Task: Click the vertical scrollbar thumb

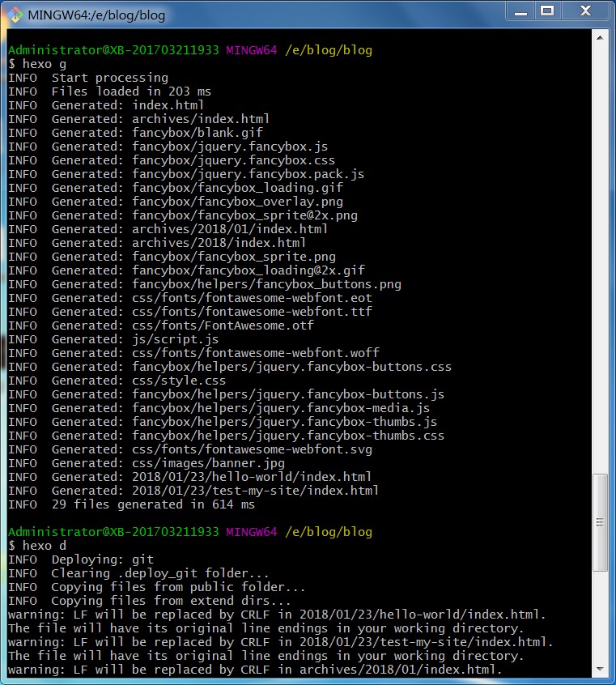Action: [x=600, y=522]
